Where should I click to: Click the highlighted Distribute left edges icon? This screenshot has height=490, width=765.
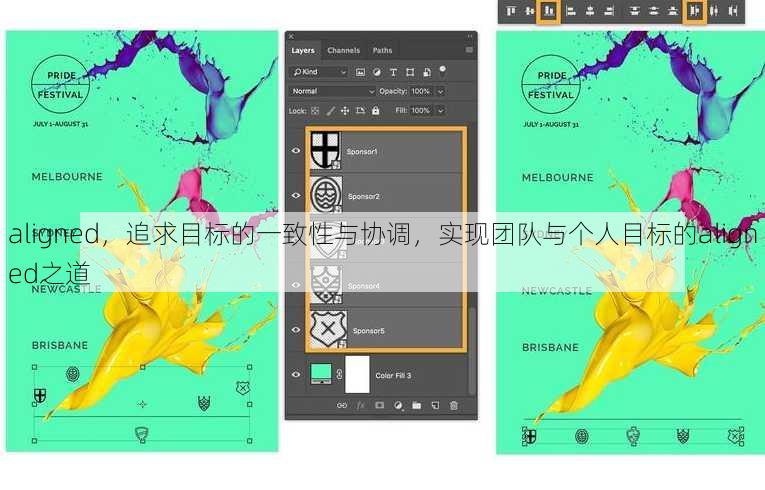click(694, 11)
